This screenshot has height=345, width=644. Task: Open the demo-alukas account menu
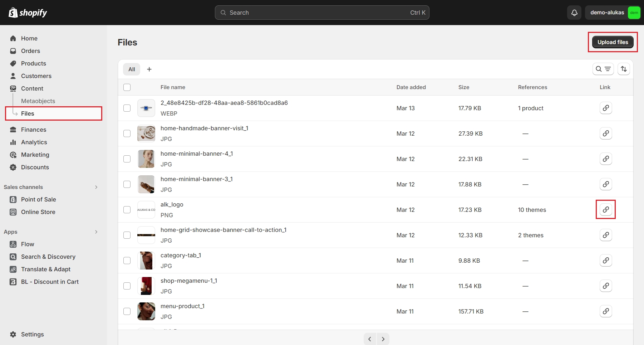pos(613,13)
